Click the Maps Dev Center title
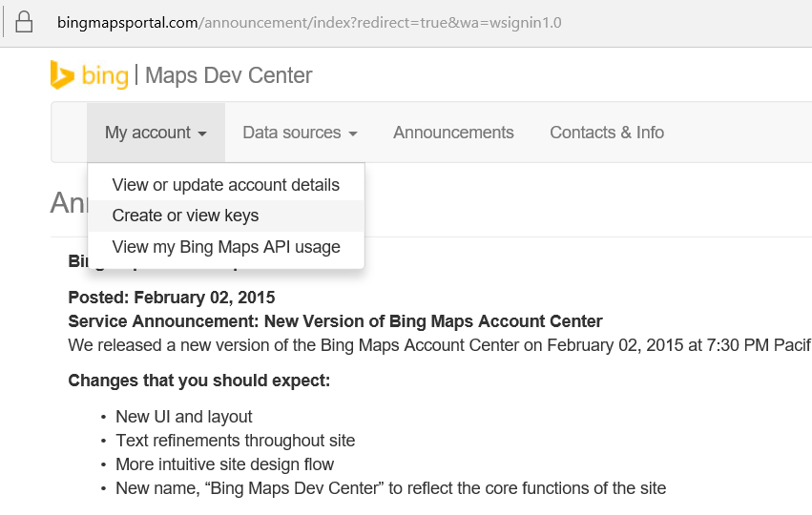The width and height of the screenshot is (812, 515). tap(228, 75)
